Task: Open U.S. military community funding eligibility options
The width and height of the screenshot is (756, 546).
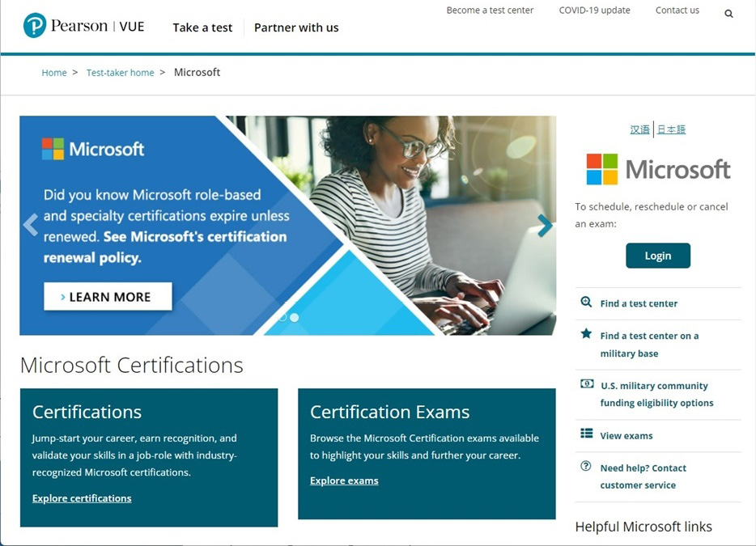Action: pos(656,394)
